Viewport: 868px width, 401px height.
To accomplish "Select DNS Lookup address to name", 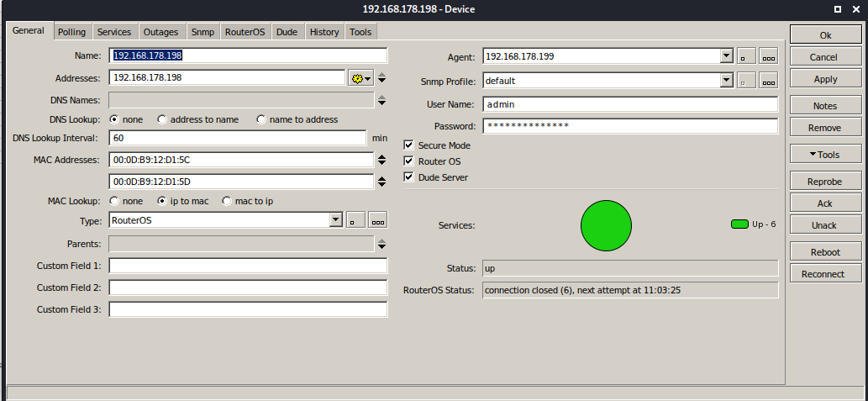I will pyautogui.click(x=162, y=119).
